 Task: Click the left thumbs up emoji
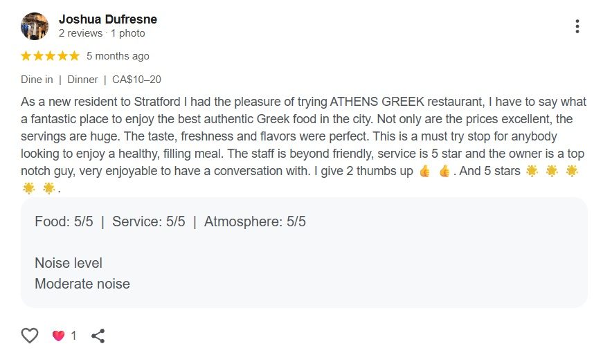pos(424,171)
